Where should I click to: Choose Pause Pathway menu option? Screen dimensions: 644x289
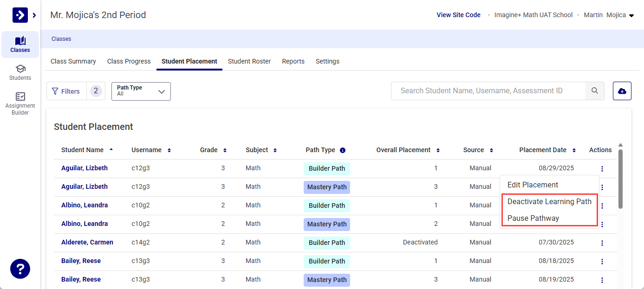click(x=533, y=218)
